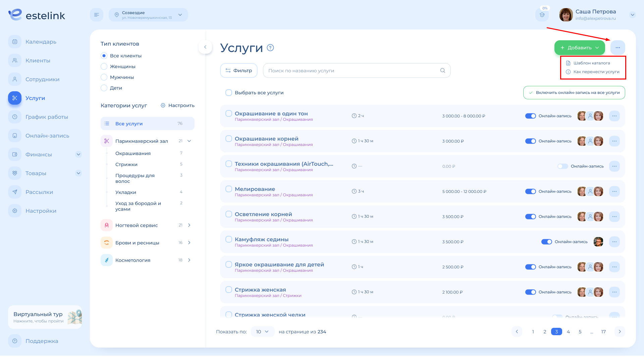Click the search magnifier icon
The image size is (644, 357).
443,70
